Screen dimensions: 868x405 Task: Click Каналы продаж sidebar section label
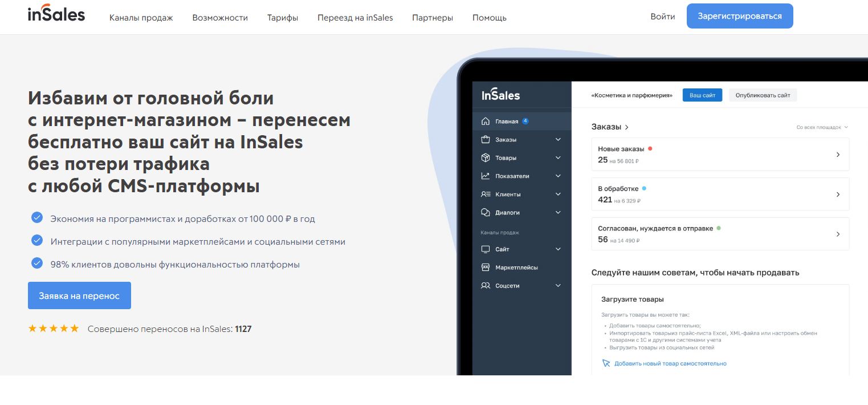coord(500,233)
